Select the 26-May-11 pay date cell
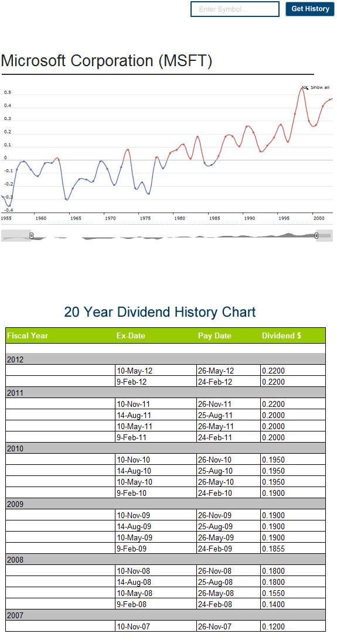 229,426
